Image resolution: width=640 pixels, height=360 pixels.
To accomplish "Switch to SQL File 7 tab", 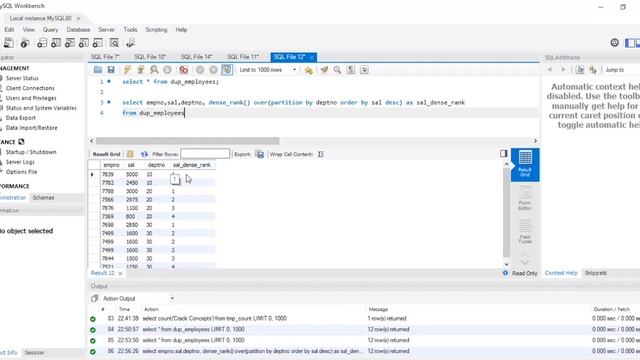I will point(105,57).
